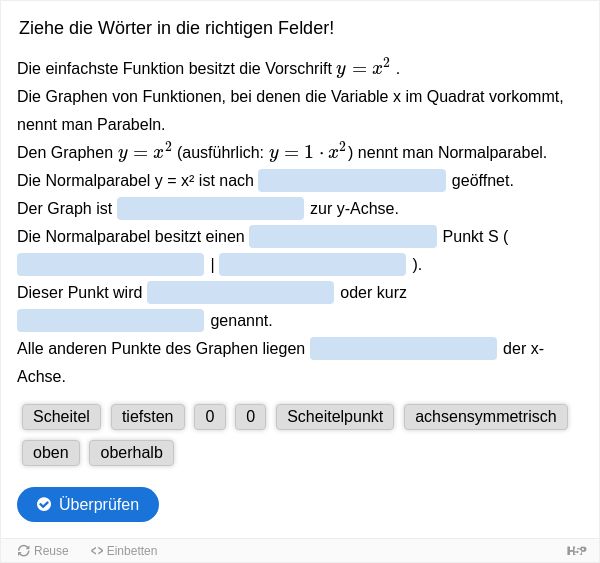Screen dimensions: 600x563
Task: Open the Reuse link
Action: [x=43, y=551]
